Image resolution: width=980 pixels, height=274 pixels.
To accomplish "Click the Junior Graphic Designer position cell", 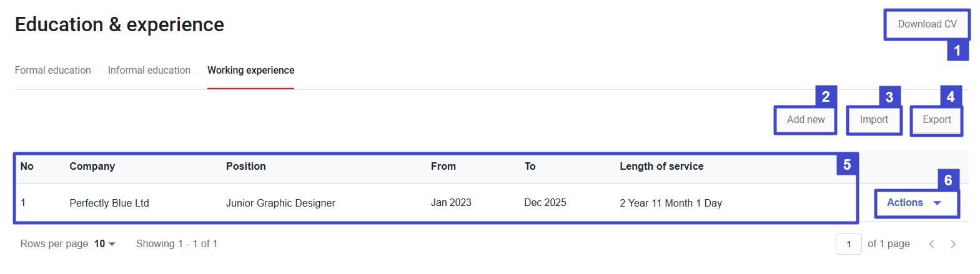I will [x=280, y=203].
